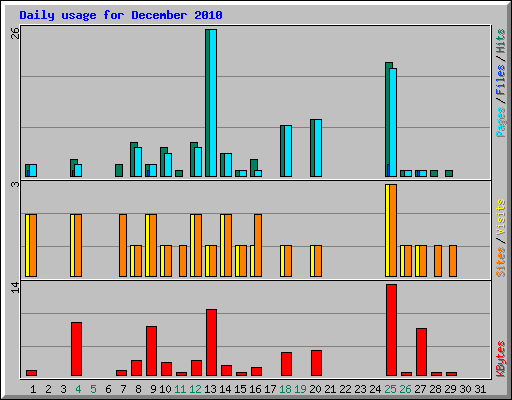
Task: Click the 'Daily usage for December 2010' title
Action: 121,15
